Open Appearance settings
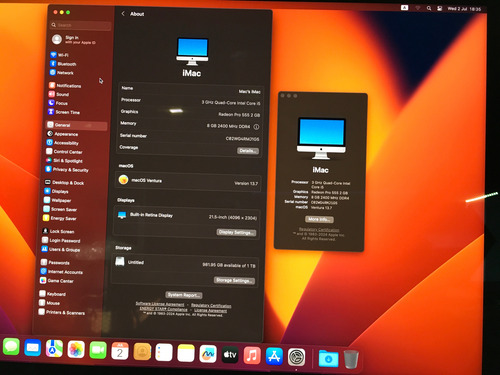Image resolution: width=500 pixels, height=375 pixels. click(x=63, y=134)
